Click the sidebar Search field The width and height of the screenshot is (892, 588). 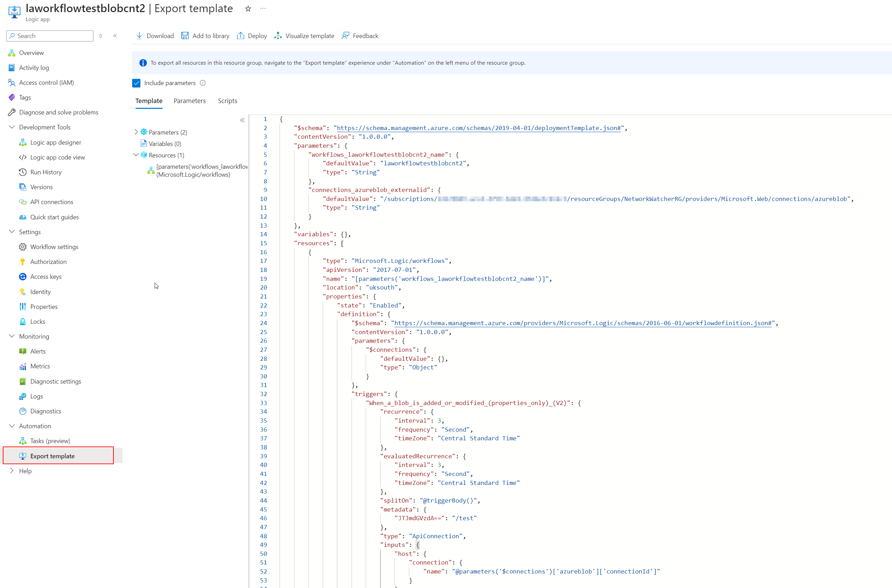pos(53,36)
